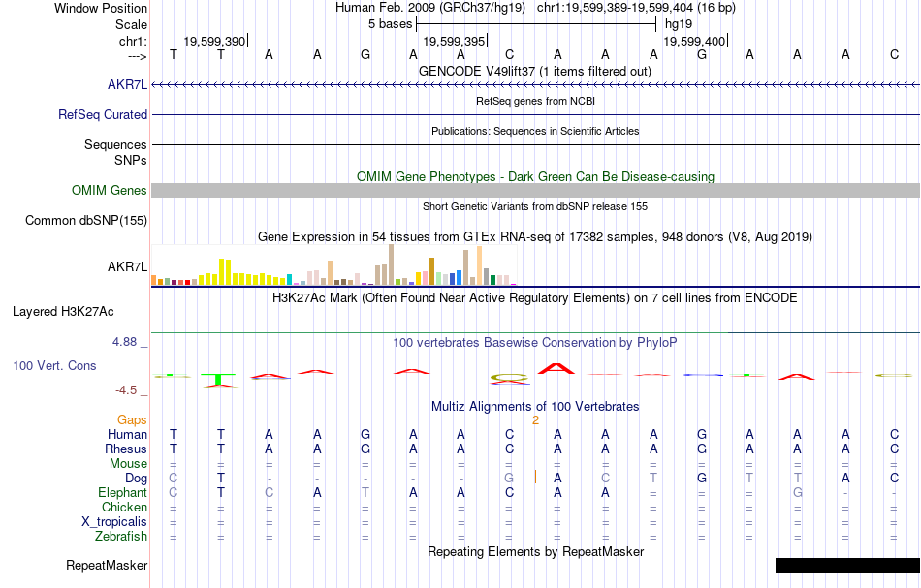The image size is (921, 588).
Task: Select the 5 bases scale bar
Action: pos(536,24)
